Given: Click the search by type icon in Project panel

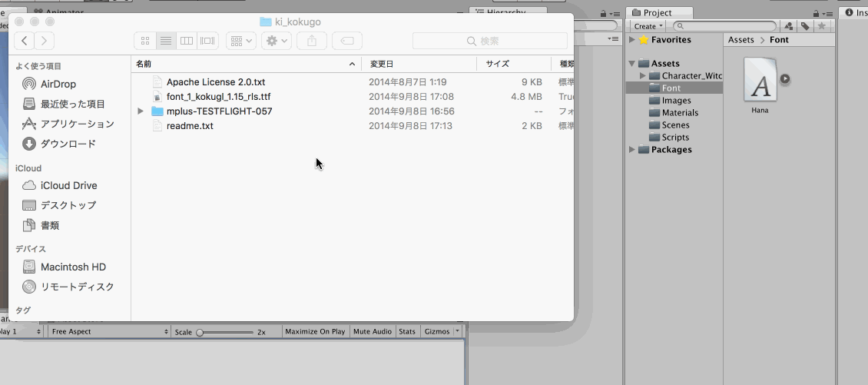Looking at the screenshot, I should pyautogui.click(x=789, y=26).
